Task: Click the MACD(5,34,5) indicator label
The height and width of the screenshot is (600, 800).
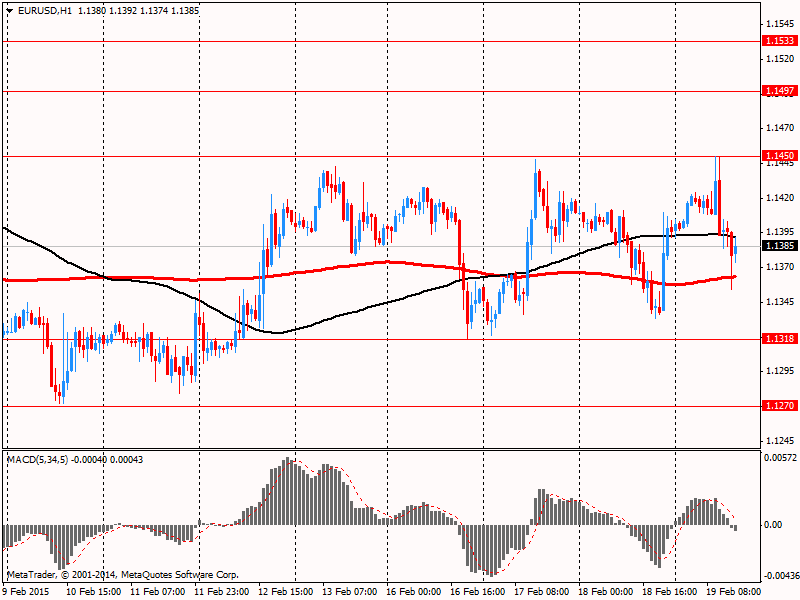Action: coord(41,459)
